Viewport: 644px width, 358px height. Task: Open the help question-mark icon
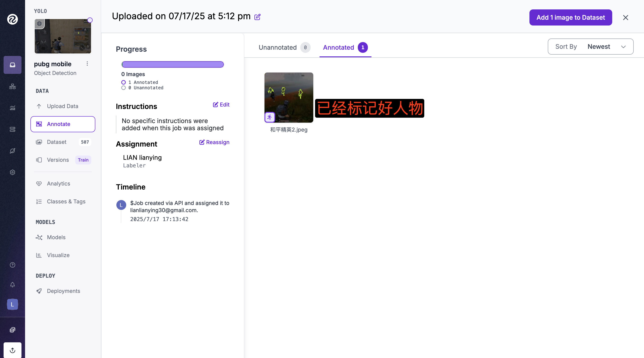click(13, 265)
